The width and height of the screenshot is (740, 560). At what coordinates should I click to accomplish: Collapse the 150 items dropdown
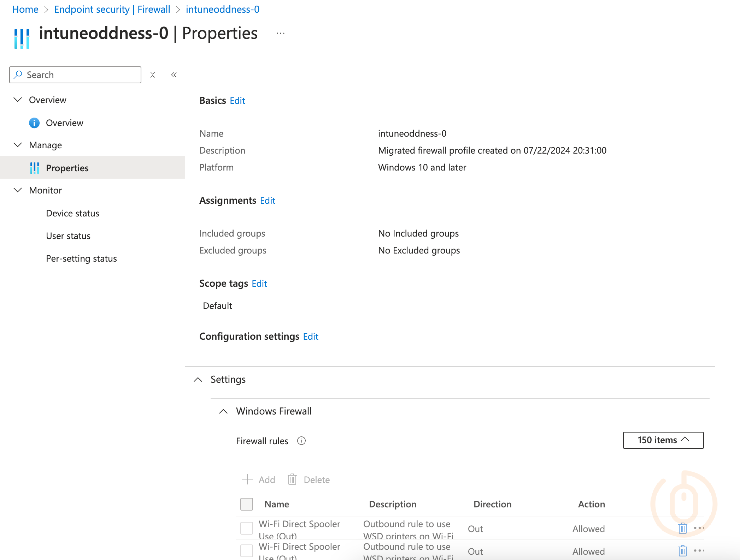663,440
